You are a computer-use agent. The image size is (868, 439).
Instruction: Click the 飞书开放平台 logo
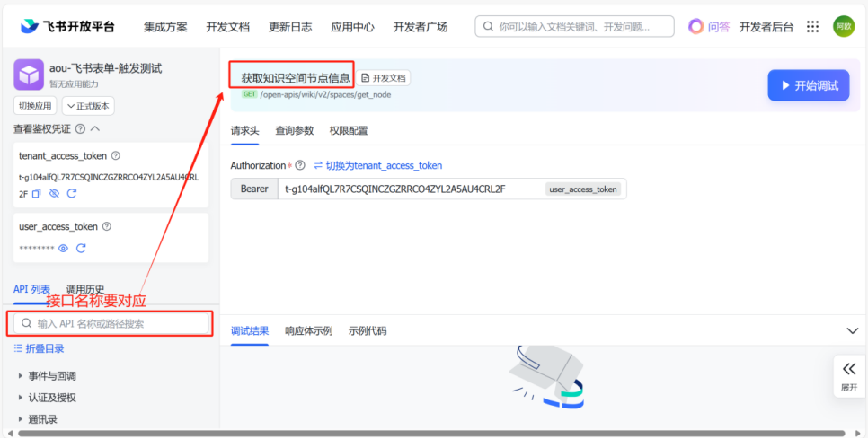coord(68,27)
